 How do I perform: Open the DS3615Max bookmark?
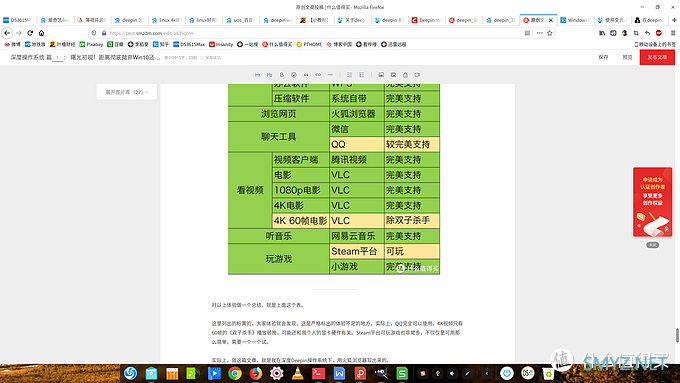[x=189, y=44]
